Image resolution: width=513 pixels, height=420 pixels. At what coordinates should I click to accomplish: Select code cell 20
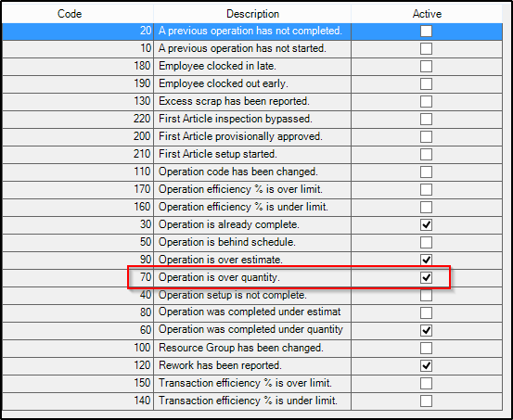[78, 32]
